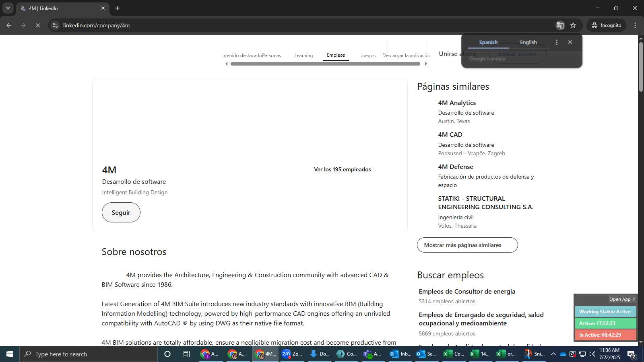This screenshot has width=644, height=362.
Task: Open Empleos de Consultor de energía
Action: pos(467,291)
